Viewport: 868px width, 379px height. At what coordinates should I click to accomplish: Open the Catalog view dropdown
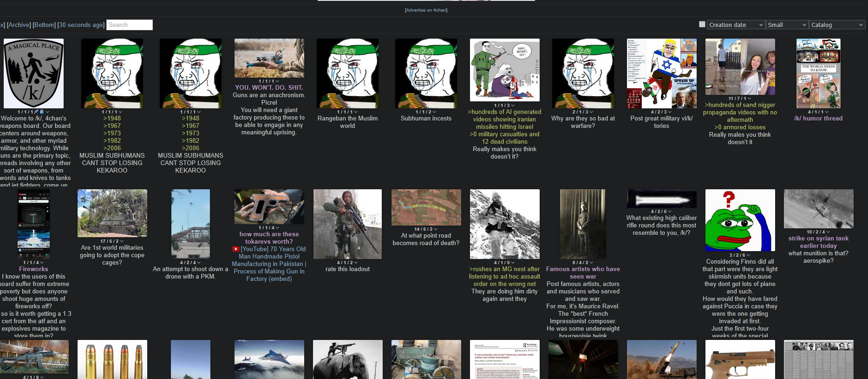(837, 25)
